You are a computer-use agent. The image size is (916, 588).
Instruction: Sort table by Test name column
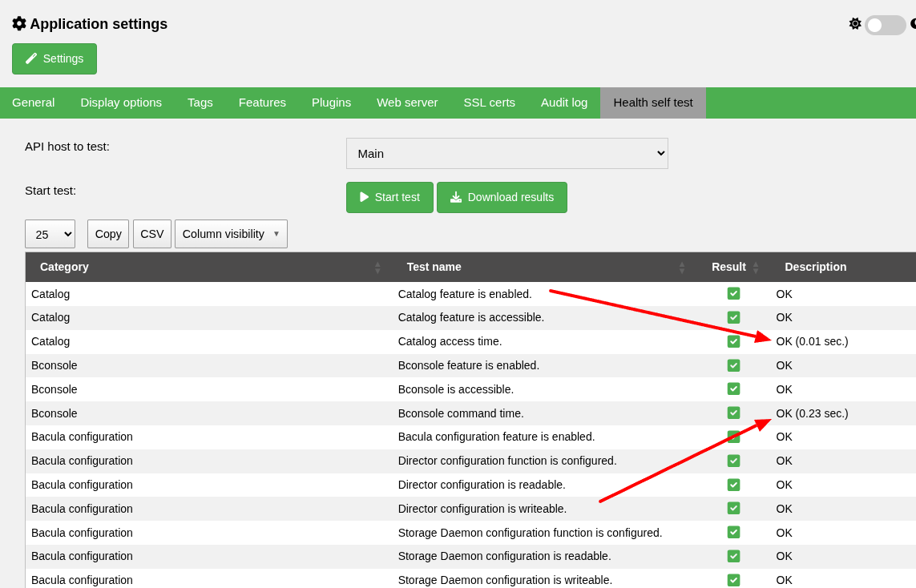click(543, 267)
